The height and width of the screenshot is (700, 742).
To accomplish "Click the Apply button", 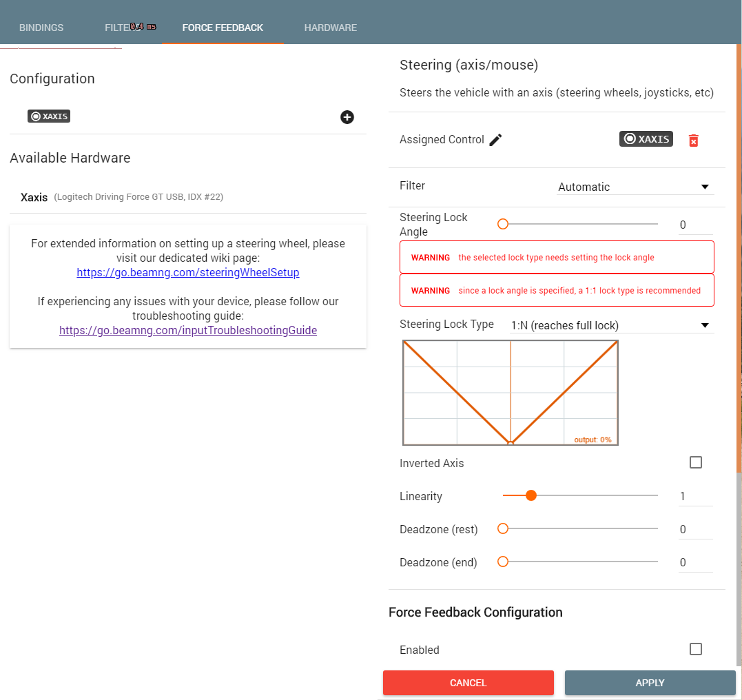I will tap(650, 683).
